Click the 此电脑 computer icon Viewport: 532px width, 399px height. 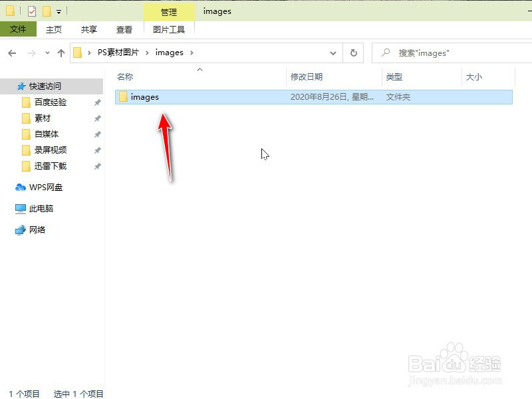[21, 209]
